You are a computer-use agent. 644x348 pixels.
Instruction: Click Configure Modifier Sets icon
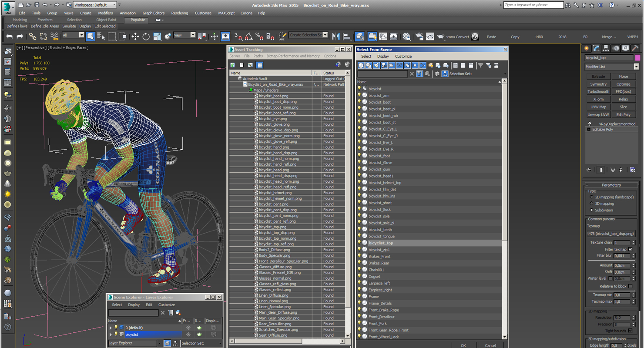pyautogui.click(x=633, y=170)
